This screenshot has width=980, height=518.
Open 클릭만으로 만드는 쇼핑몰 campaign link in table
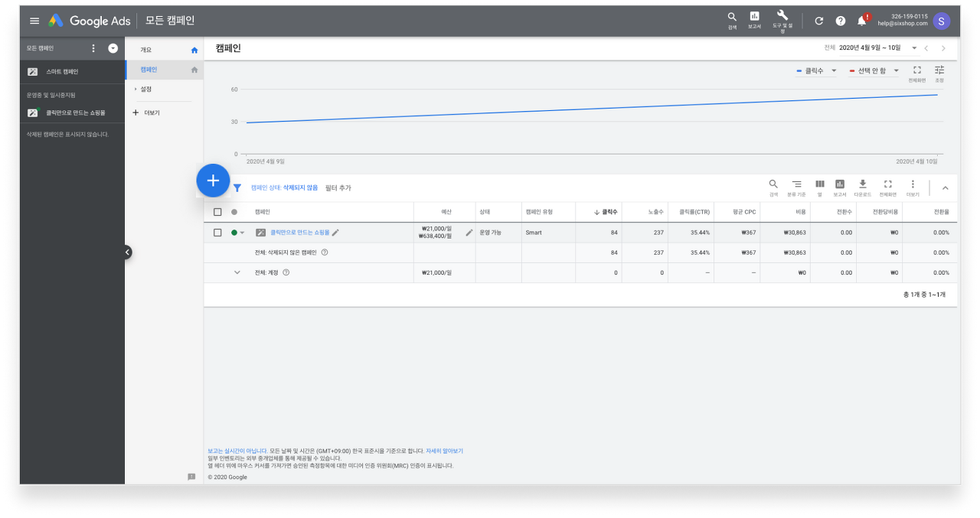pyautogui.click(x=299, y=233)
